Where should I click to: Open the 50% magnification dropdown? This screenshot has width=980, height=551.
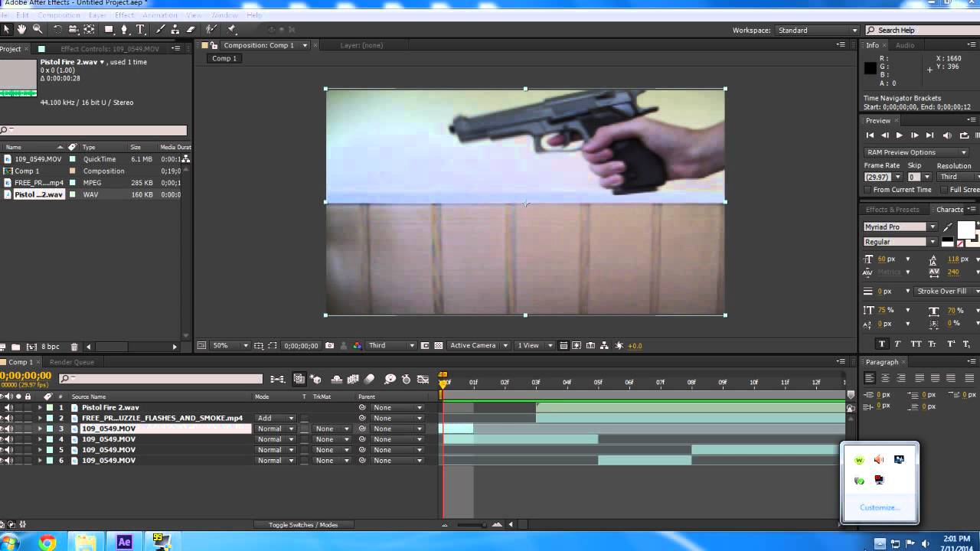point(229,345)
